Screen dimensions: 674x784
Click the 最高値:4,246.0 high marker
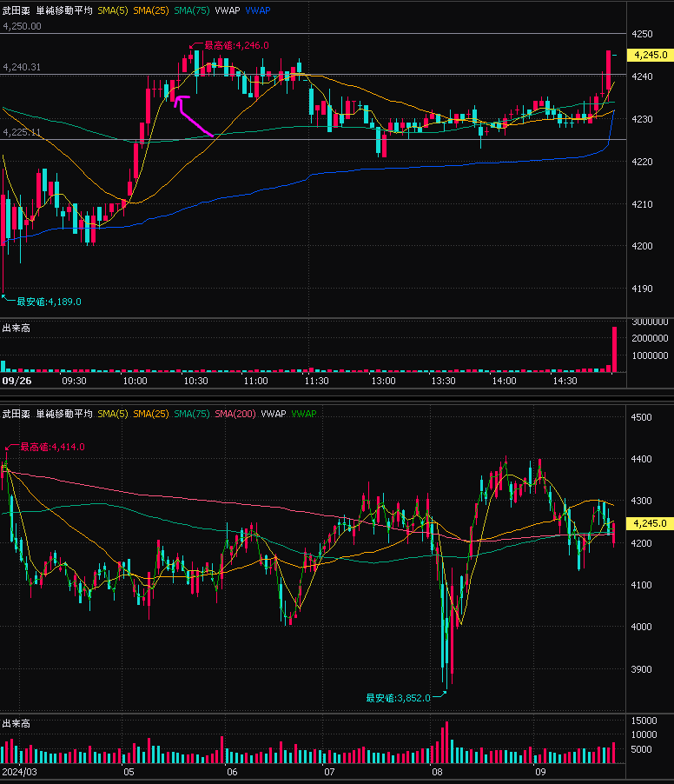click(236, 45)
